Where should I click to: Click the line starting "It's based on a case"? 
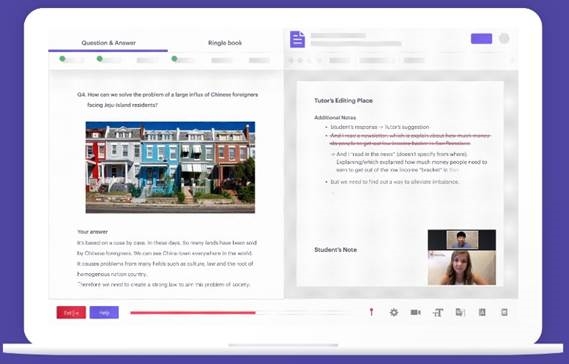click(167, 242)
